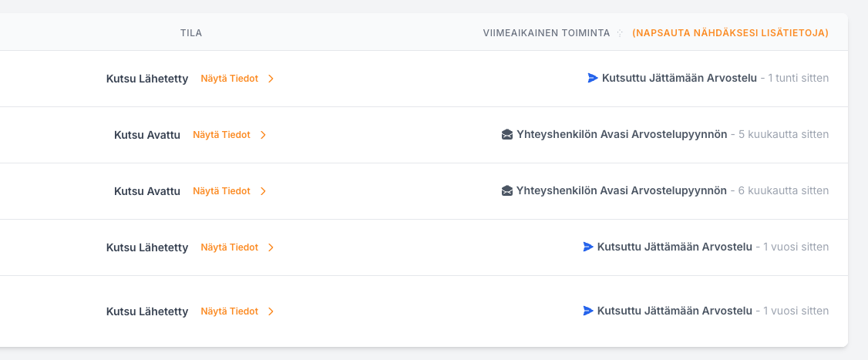This screenshot has height=360, width=868.
Task: Click the sort icon beside Viimeaikainen Toiminta
Action: coord(620,33)
